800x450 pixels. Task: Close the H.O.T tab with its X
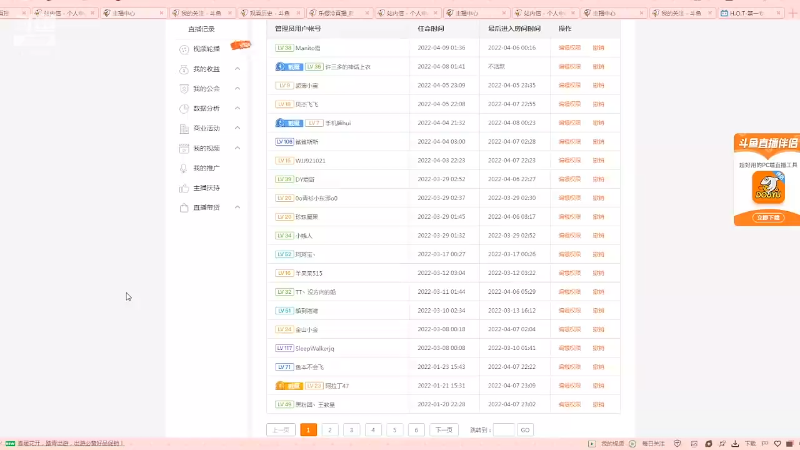[x=778, y=13]
